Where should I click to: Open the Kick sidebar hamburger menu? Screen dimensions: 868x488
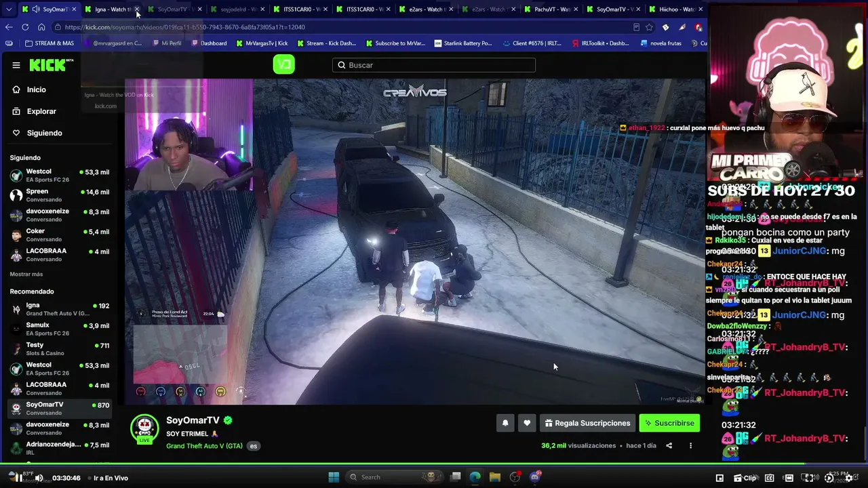pos(16,65)
